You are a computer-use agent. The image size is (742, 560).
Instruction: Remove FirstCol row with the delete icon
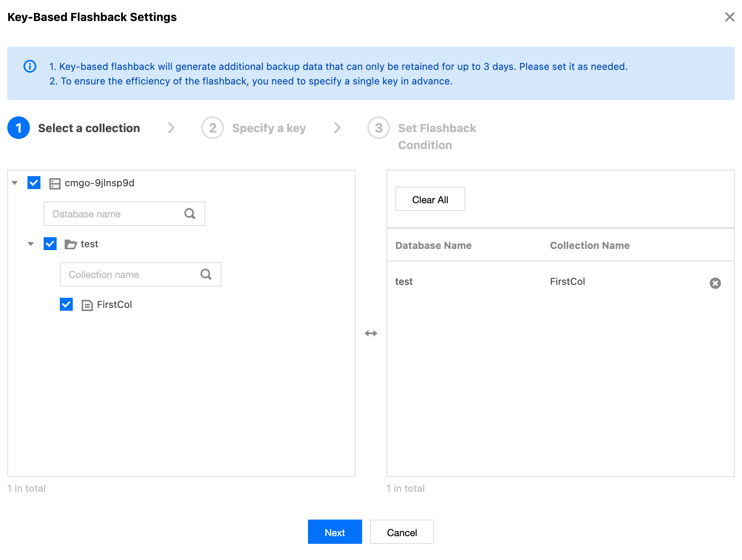pyautogui.click(x=715, y=283)
